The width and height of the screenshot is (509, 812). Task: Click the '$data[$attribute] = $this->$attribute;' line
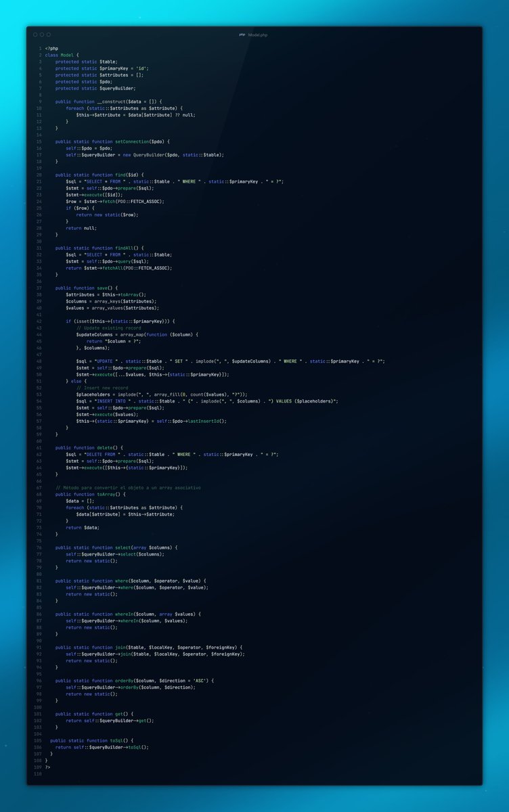125,514
